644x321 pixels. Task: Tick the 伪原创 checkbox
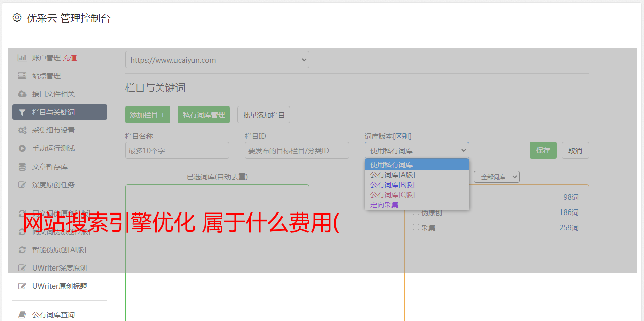coord(416,212)
